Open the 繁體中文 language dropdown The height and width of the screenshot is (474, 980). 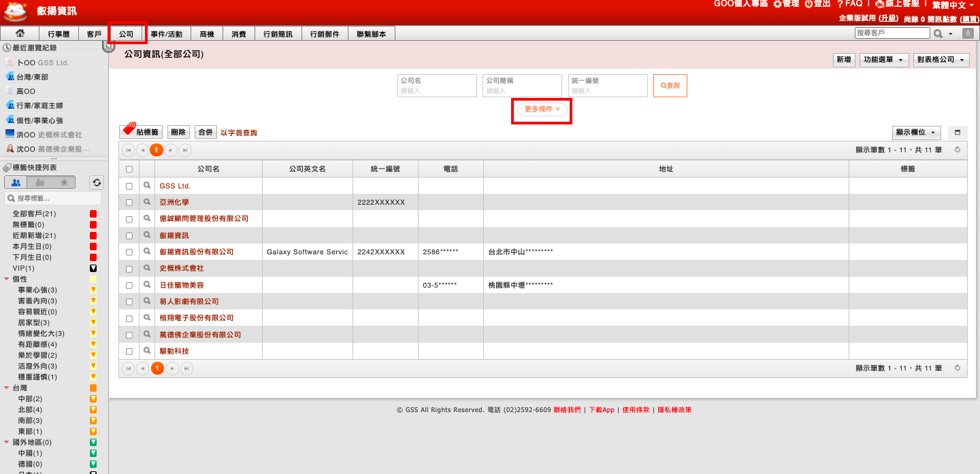[x=953, y=5]
